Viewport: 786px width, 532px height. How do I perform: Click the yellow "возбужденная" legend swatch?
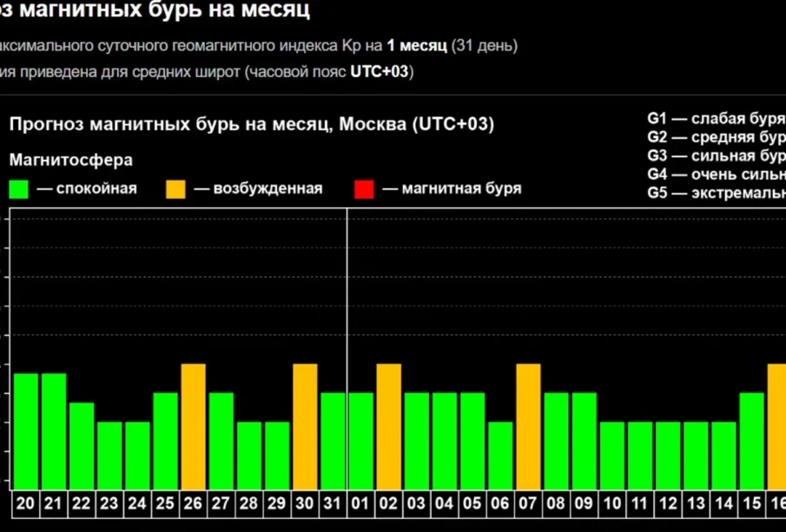coord(175,189)
